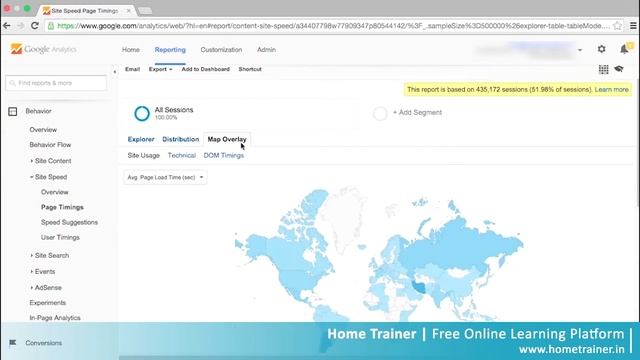Click the browser forward arrow
This screenshot has width=640, height=360.
point(21,26)
